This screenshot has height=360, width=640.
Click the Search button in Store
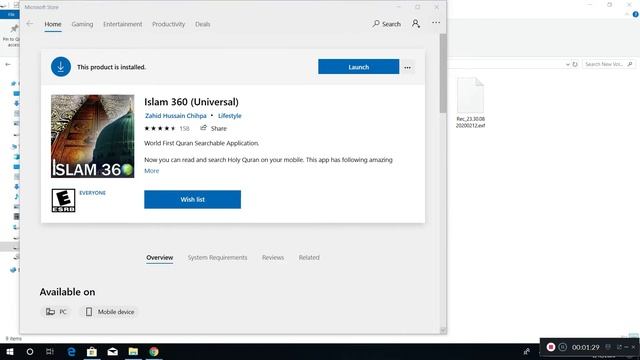387,24
